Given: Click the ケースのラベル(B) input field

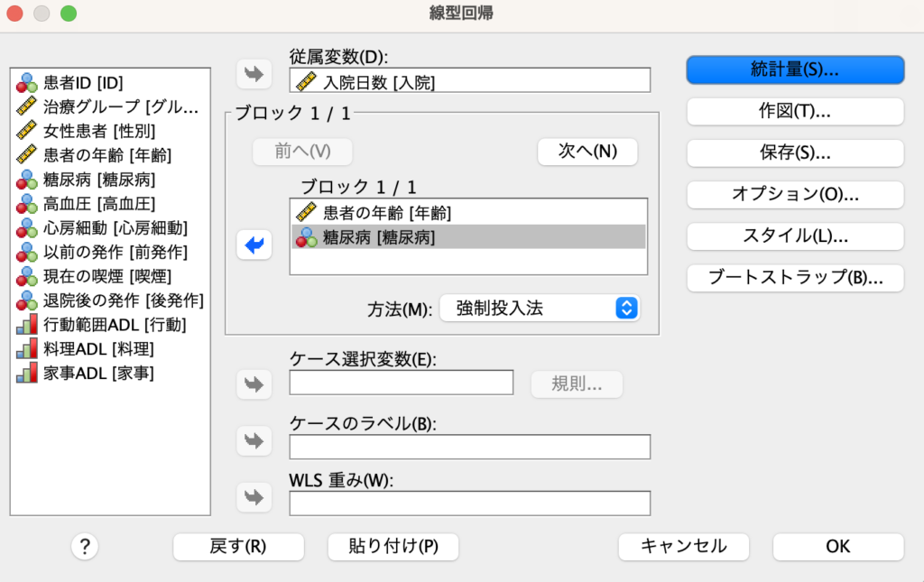Looking at the screenshot, I should tap(469, 448).
